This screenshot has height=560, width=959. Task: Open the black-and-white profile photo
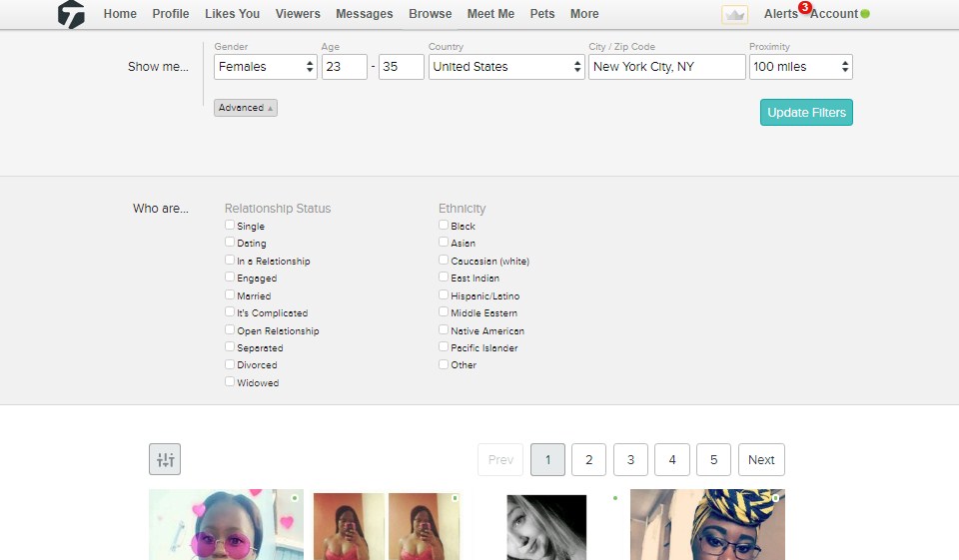(x=546, y=526)
